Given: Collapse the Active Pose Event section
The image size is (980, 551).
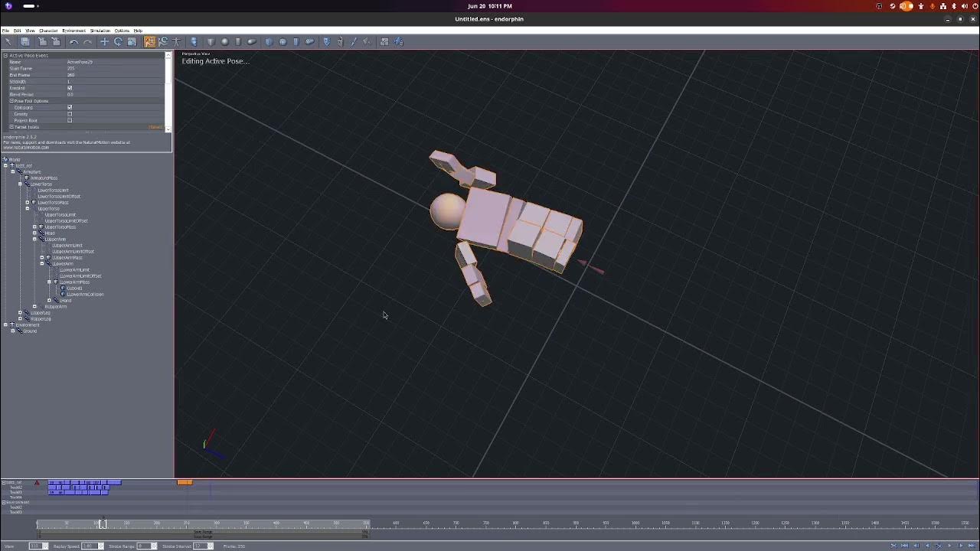Looking at the screenshot, I should pos(5,55).
